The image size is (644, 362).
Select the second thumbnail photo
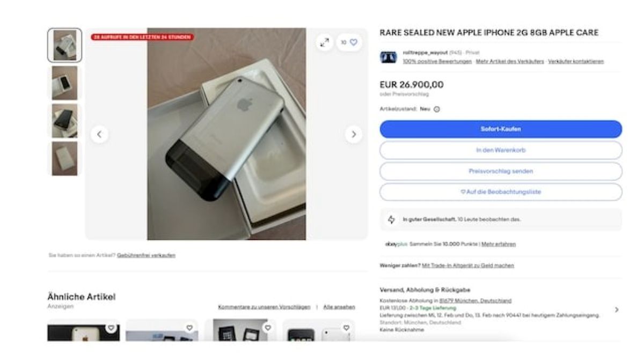point(64,83)
